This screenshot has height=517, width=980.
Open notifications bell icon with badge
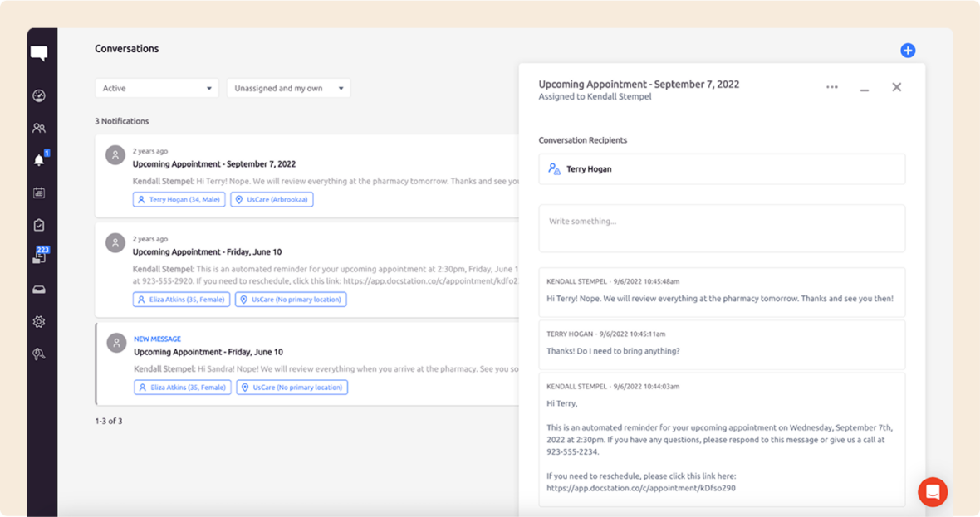[39, 160]
